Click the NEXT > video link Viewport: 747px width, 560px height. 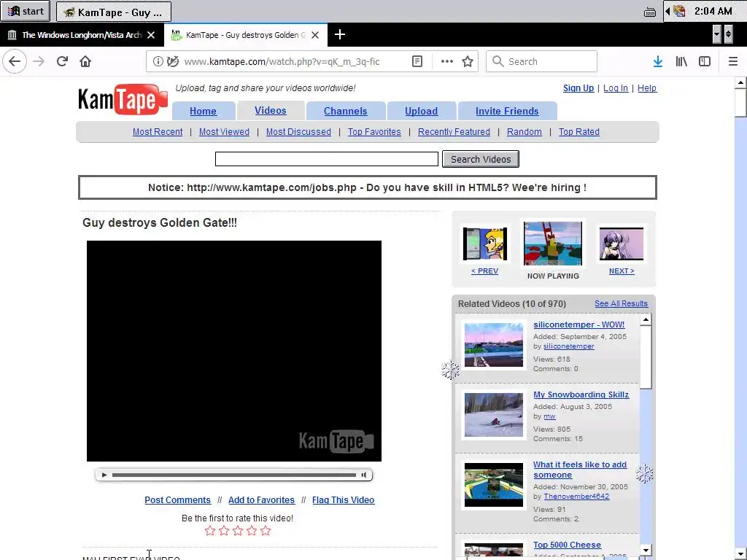(622, 271)
